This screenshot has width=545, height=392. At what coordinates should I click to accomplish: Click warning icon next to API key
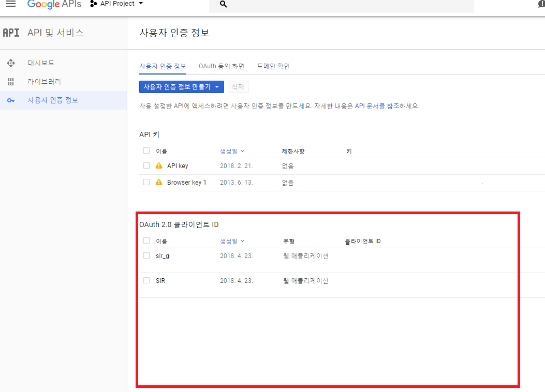click(159, 166)
